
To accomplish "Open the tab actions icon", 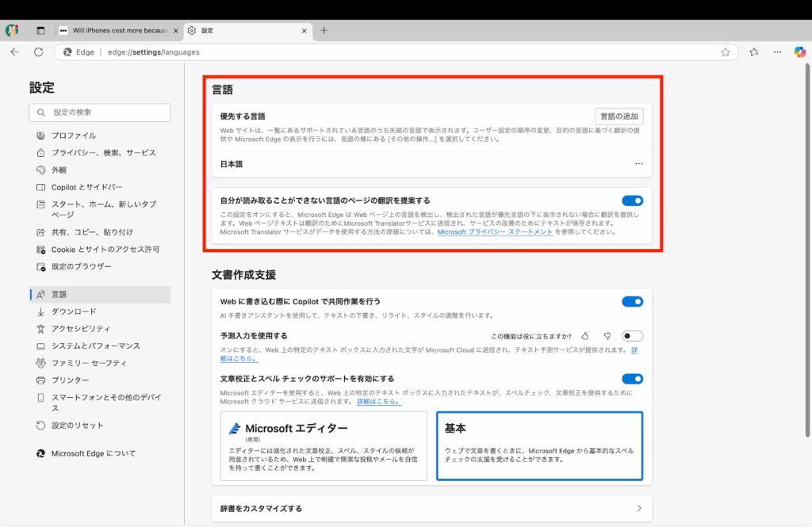I will pyautogui.click(x=41, y=30).
